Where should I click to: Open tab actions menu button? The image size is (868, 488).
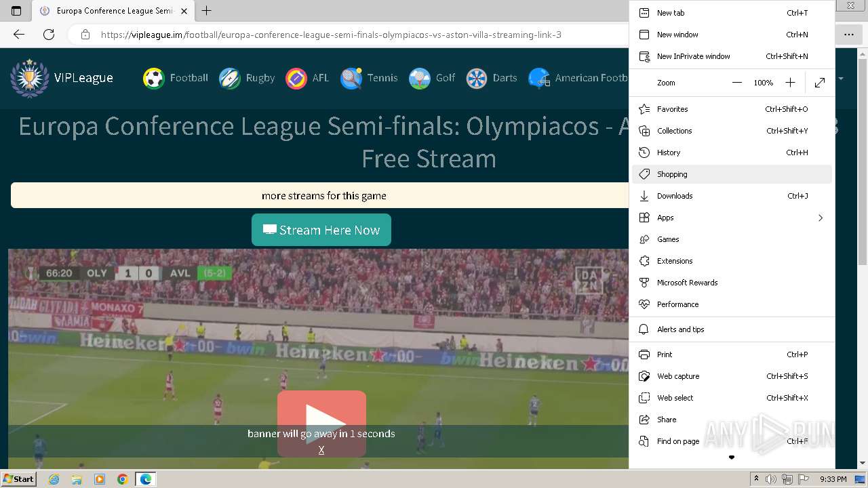[16, 11]
